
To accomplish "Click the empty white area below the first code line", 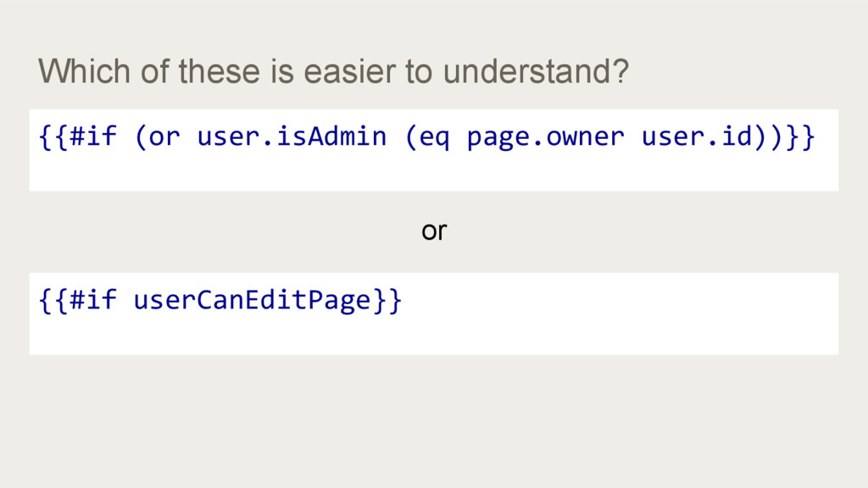I will 434,173.
